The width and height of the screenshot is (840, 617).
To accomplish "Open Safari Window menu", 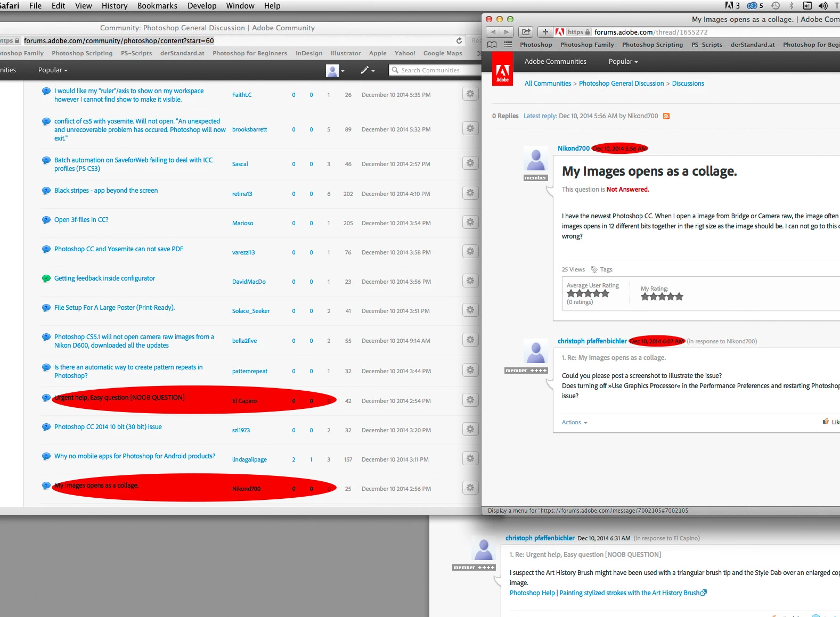I will [240, 6].
